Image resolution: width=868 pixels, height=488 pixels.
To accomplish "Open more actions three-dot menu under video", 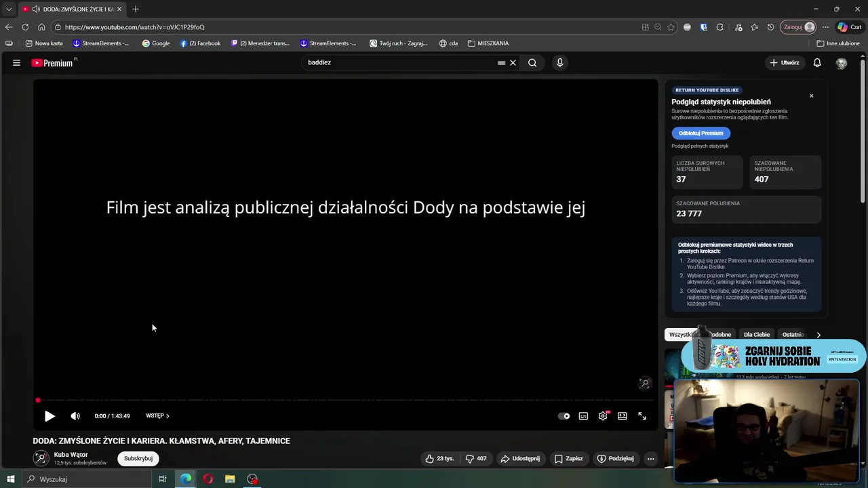I will coord(650,459).
